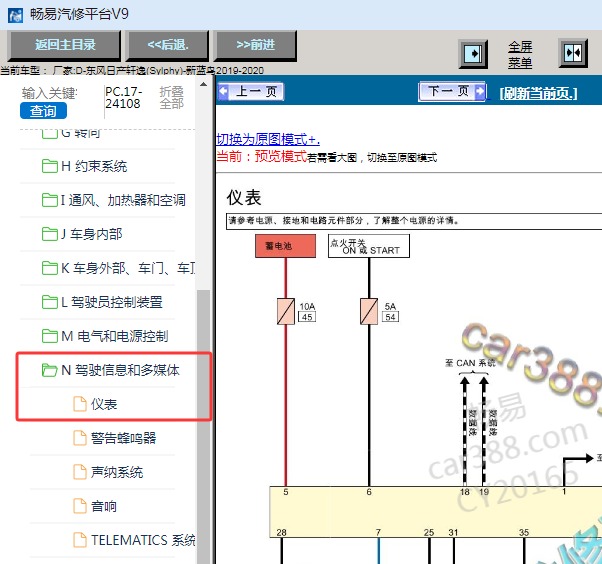Expand the H 约束系统 folder
This screenshot has height=564, width=602.
click(94, 166)
